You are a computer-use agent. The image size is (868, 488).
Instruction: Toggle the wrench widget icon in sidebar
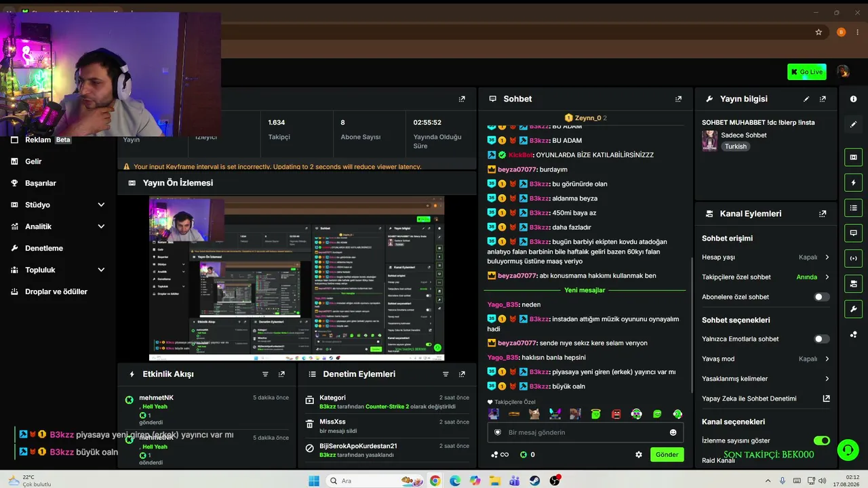click(853, 309)
